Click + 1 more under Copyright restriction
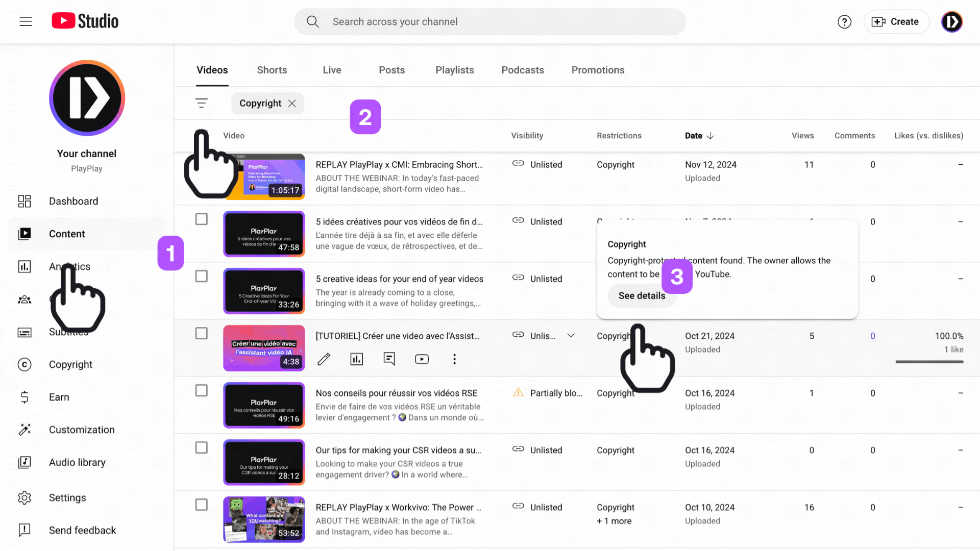 click(x=614, y=521)
